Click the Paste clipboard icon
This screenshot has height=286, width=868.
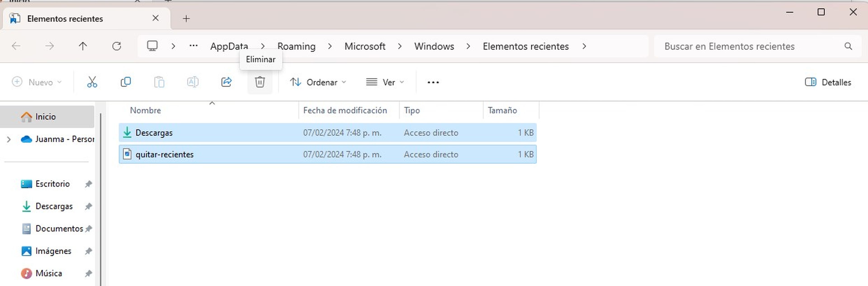coord(159,82)
